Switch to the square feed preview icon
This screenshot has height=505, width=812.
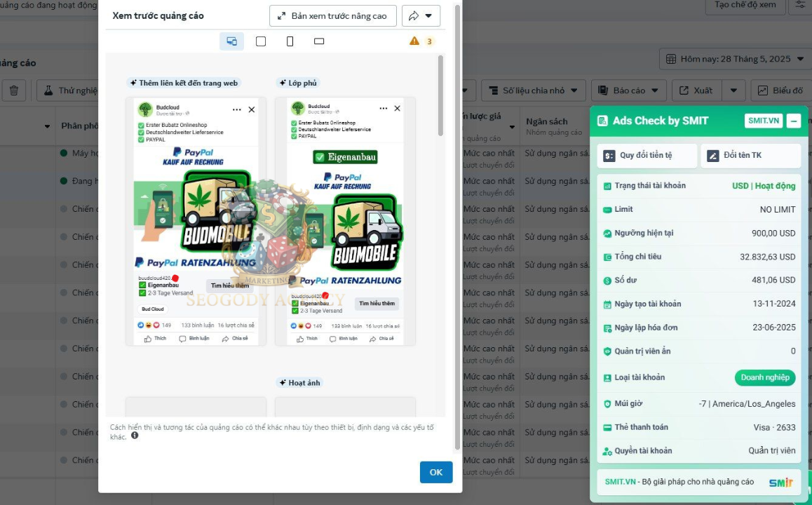click(261, 41)
